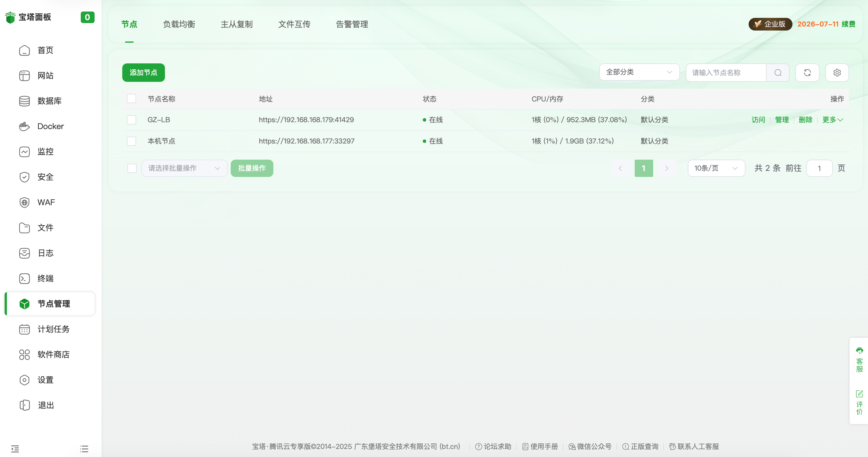The height and width of the screenshot is (457, 868).
Task: Open the 告警管理 tab
Action: tap(352, 24)
